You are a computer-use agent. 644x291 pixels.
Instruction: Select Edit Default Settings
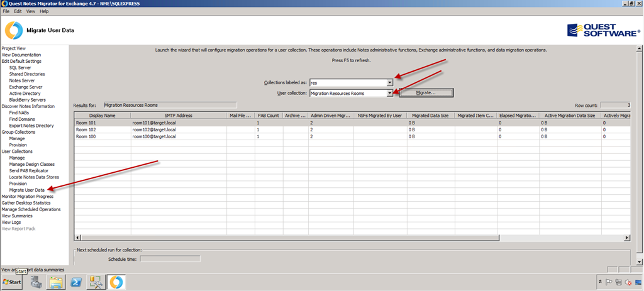21,61
